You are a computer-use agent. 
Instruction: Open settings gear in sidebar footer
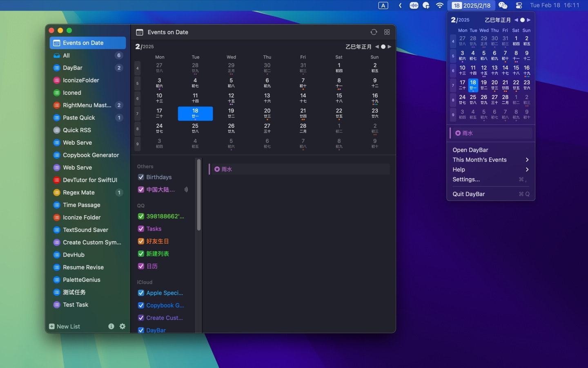pos(122,326)
